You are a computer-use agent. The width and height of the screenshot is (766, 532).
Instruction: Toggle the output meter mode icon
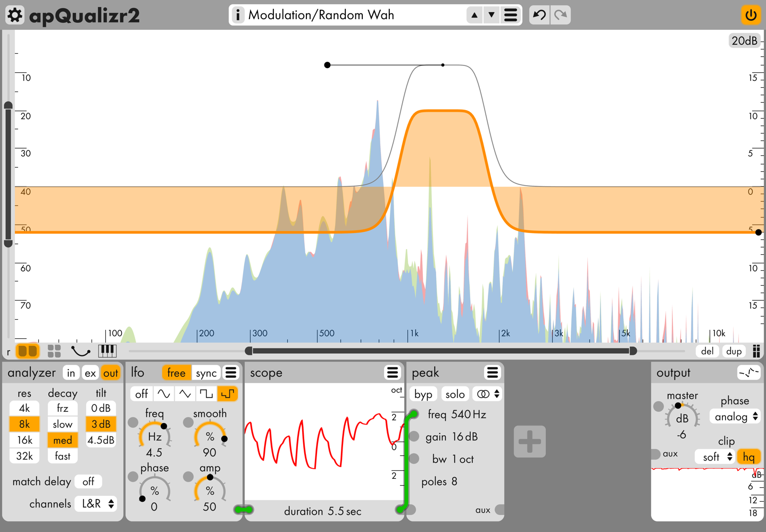[749, 372]
